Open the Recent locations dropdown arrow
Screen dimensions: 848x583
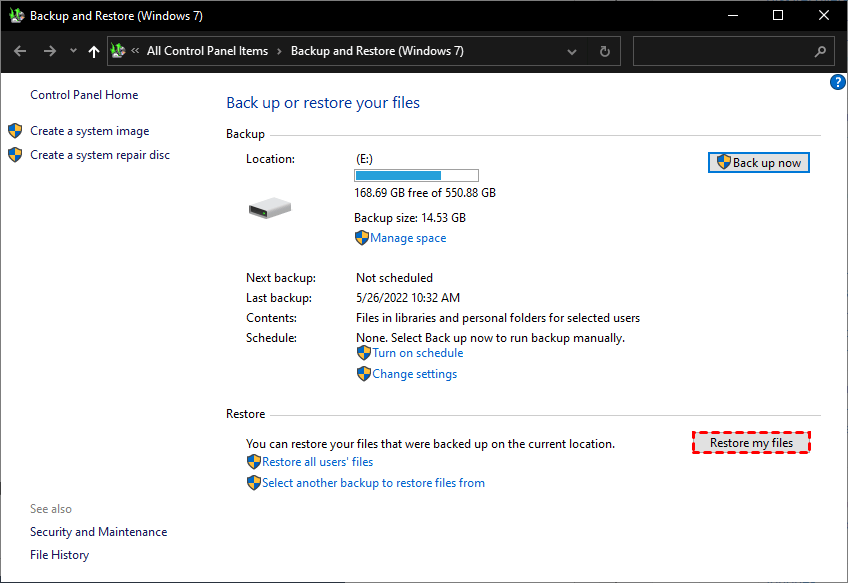(x=73, y=51)
